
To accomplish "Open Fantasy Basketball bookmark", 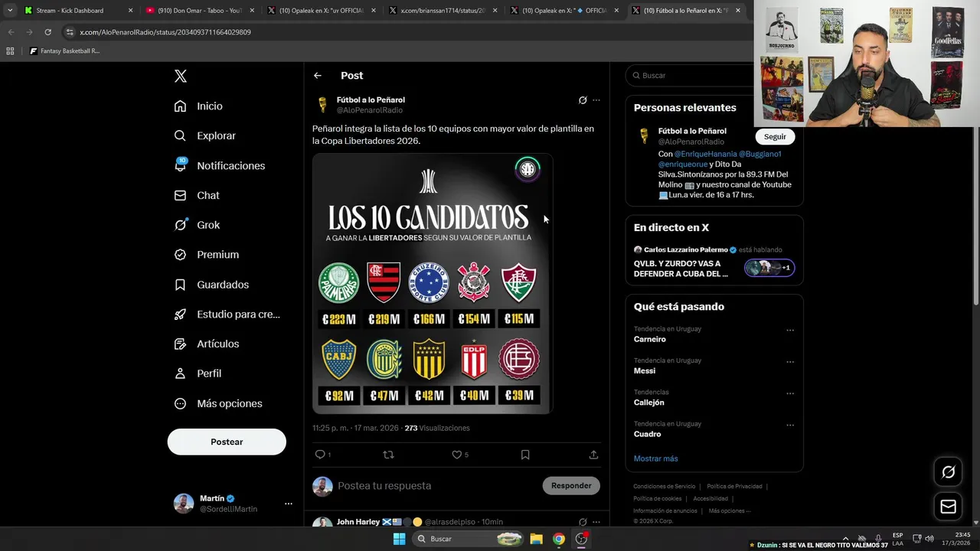I will (x=64, y=51).
